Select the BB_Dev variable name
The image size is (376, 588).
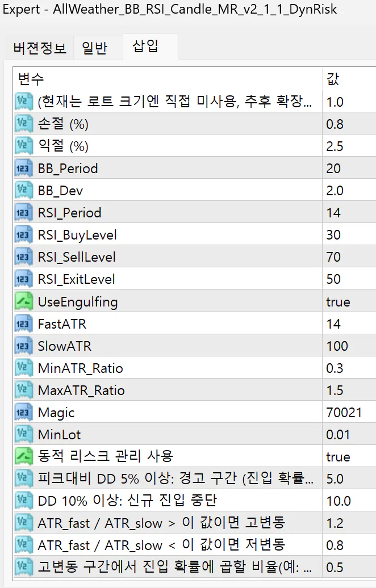tap(60, 191)
